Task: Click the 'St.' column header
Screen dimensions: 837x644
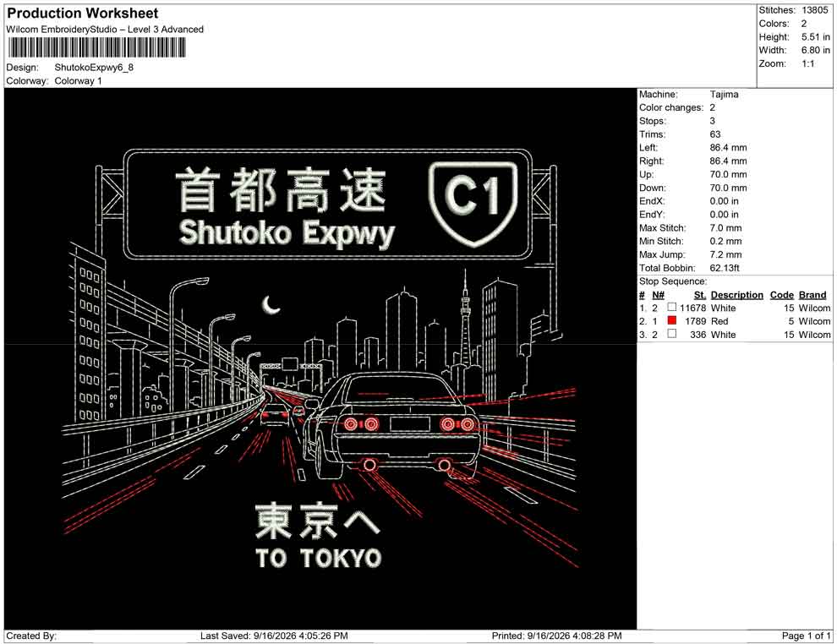Action: (700, 294)
